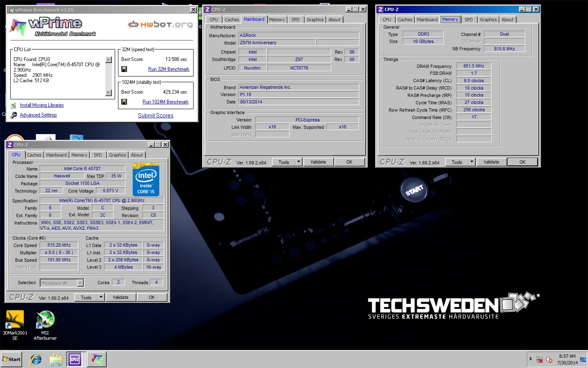Click the BIOS Version P1.10 field

[x=299, y=94]
